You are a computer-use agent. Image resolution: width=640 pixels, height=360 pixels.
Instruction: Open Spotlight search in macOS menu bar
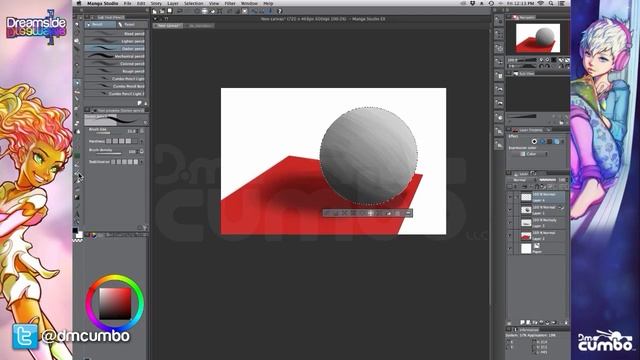pyautogui.click(x=551, y=3)
